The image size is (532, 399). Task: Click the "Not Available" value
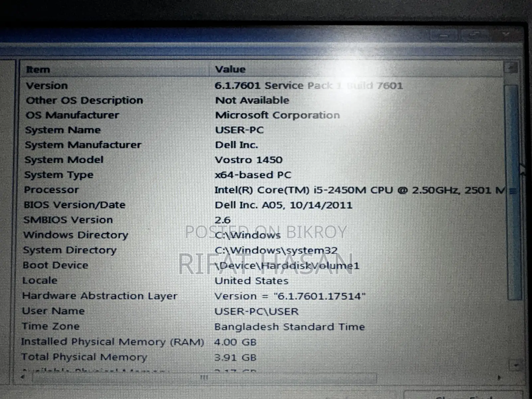tap(252, 100)
